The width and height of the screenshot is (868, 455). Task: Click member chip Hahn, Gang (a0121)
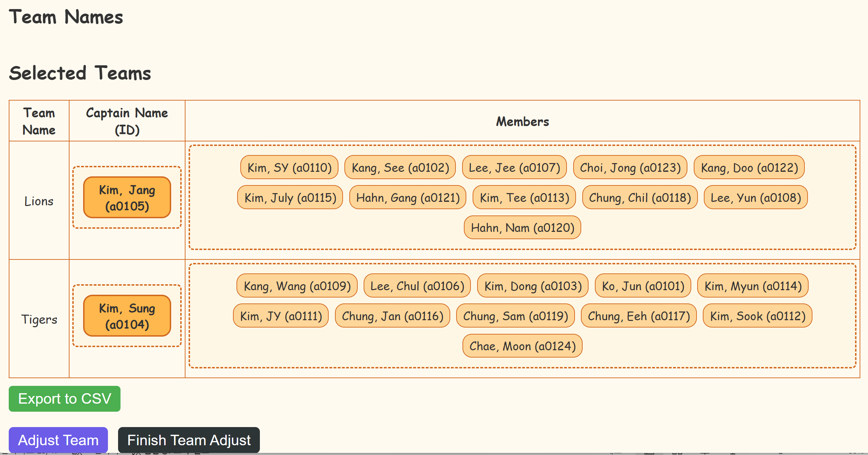pyautogui.click(x=408, y=198)
